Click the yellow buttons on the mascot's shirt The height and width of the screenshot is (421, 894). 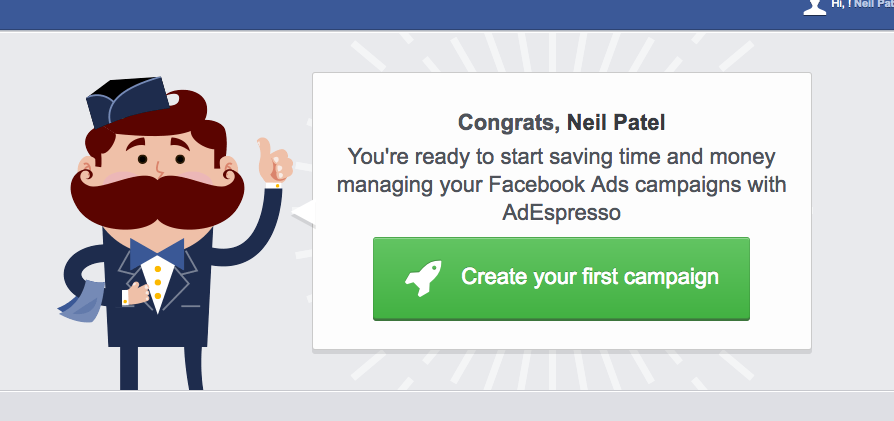click(157, 285)
